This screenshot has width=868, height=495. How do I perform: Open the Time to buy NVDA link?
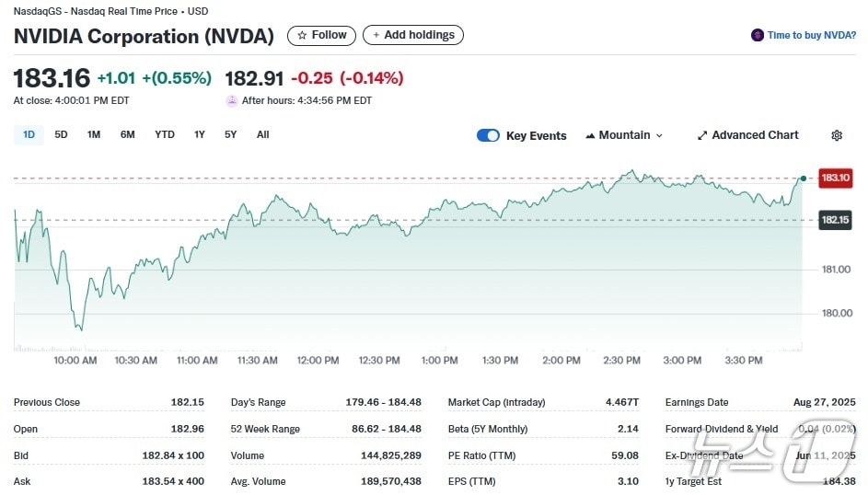pos(811,35)
